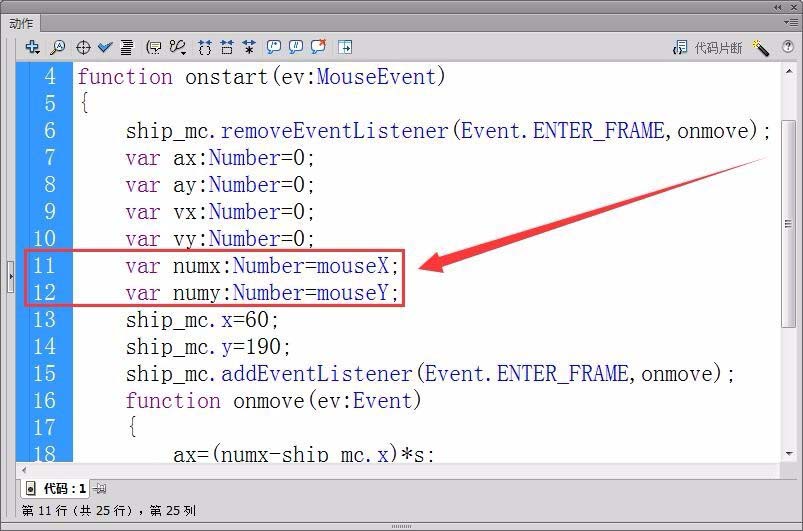Image resolution: width=803 pixels, height=531 pixels.
Task: Click the auto format code icon
Action: click(x=126, y=48)
